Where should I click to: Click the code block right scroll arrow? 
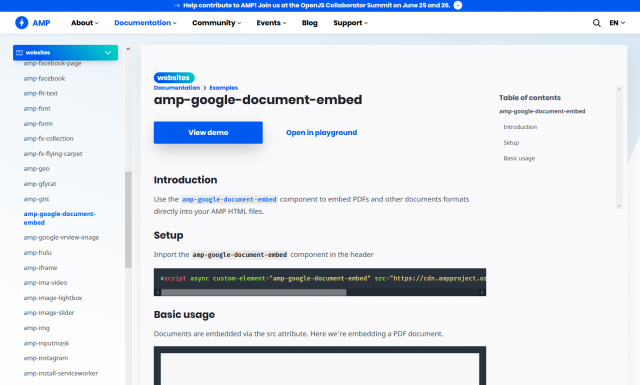tap(482, 292)
